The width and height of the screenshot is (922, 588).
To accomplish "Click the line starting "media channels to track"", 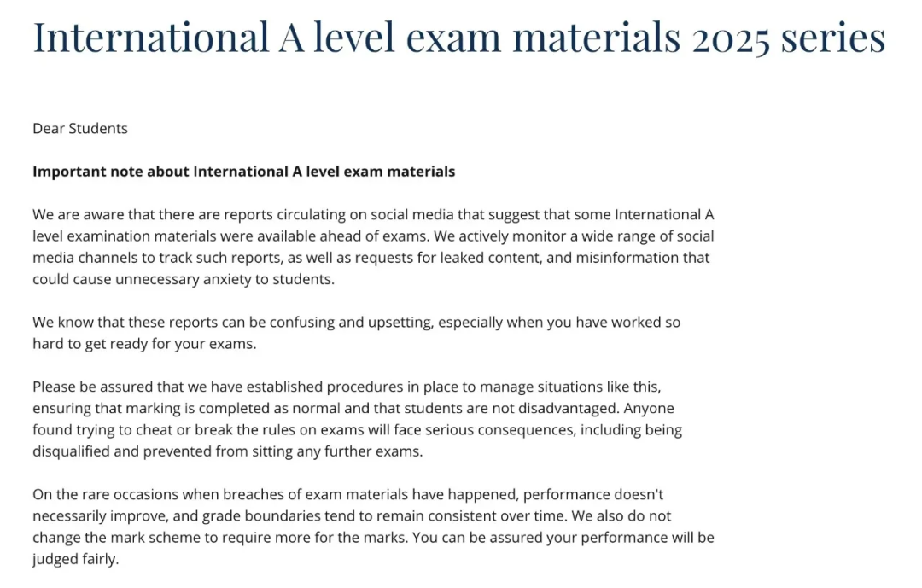I will (x=371, y=258).
